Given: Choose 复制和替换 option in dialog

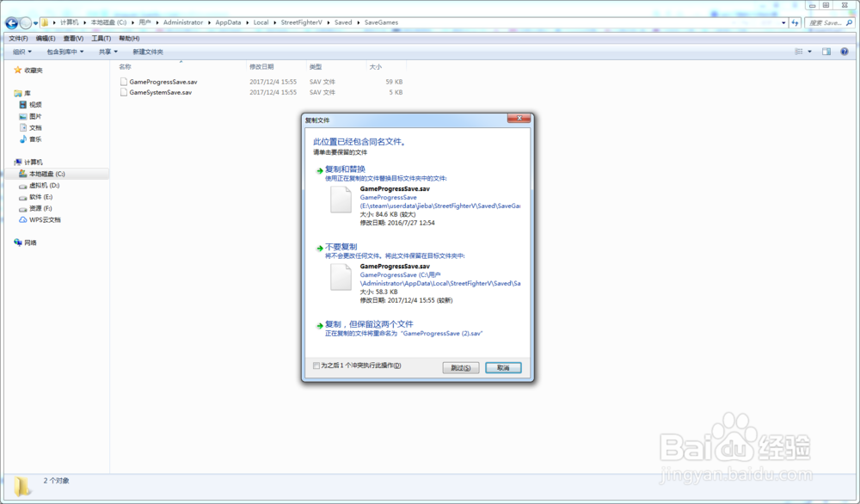Looking at the screenshot, I should pyautogui.click(x=345, y=169).
